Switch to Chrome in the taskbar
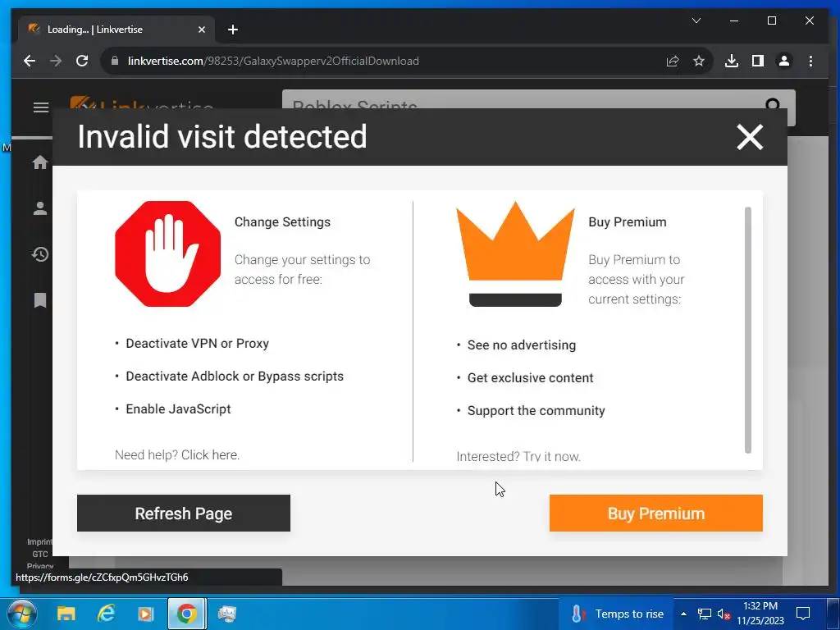The image size is (840, 630). coord(187,614)
